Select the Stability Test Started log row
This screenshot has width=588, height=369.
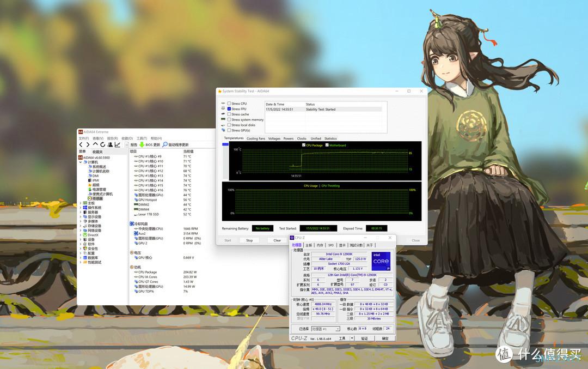[323, 109]
